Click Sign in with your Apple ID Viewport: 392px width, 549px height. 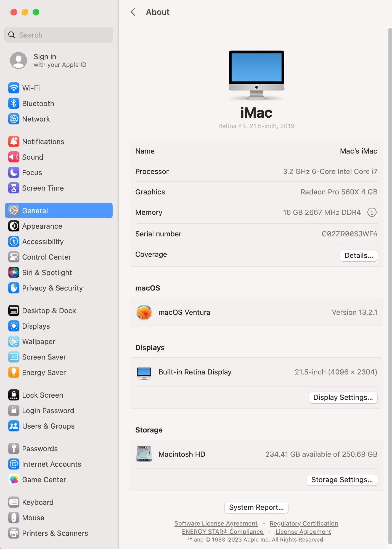click(60, 60)
